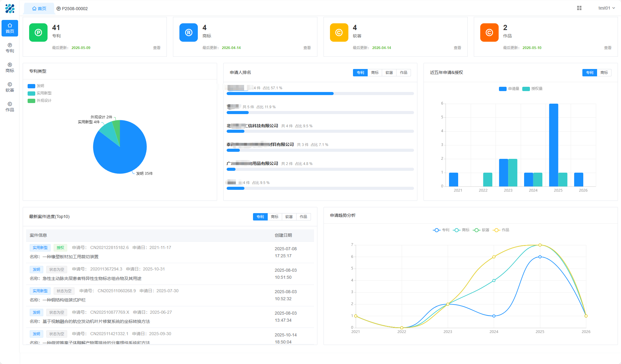Click the 外观设计 color swatch in the legend
Image resolution: width=621 pixels, height=364 pixels.
(31, 101)
